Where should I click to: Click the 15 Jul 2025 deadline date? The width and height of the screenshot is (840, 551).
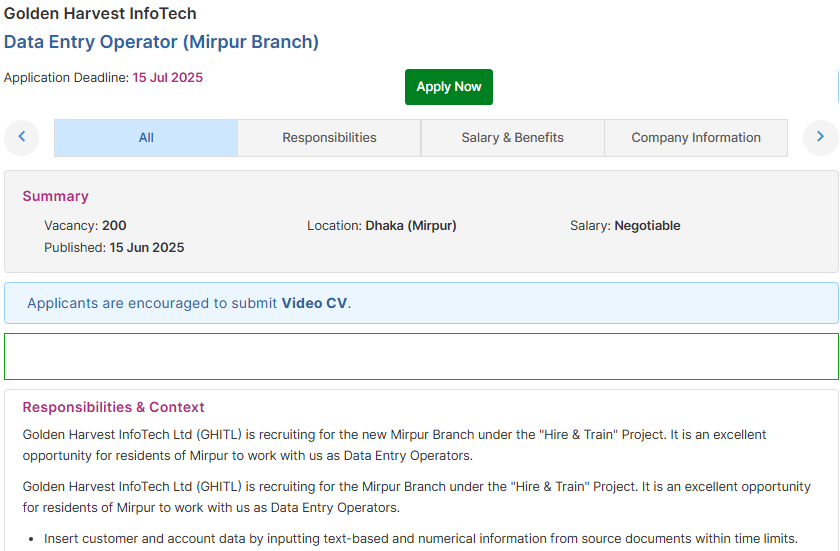point(168,78)
